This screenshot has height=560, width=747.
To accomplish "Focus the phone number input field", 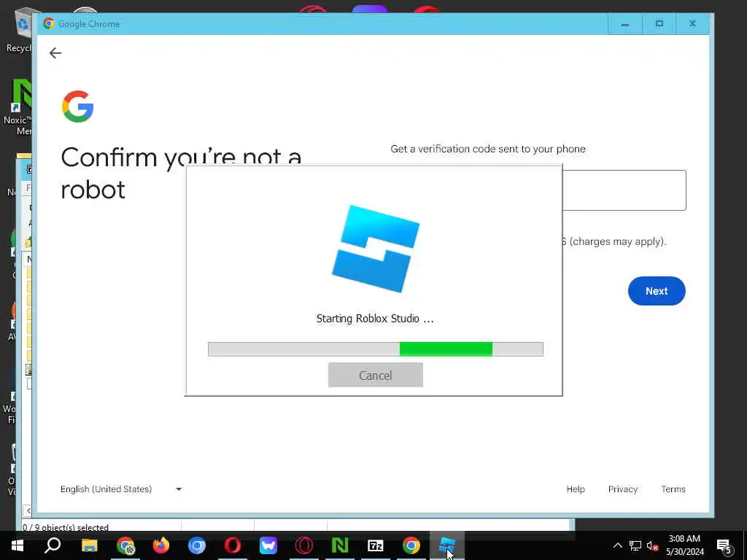I will point(624,190).
